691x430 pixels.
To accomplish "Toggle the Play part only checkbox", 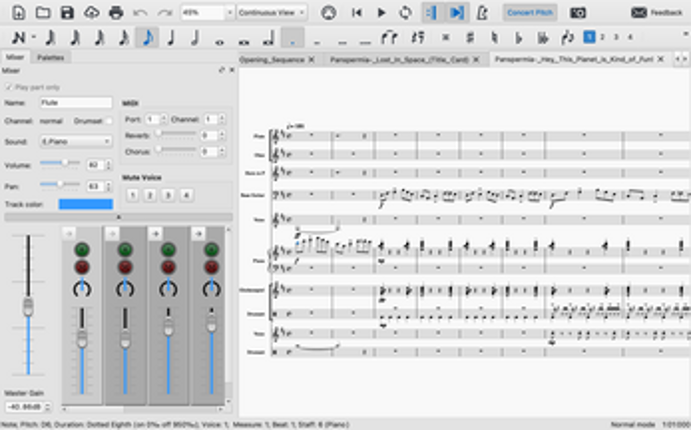I will [8, 87].
